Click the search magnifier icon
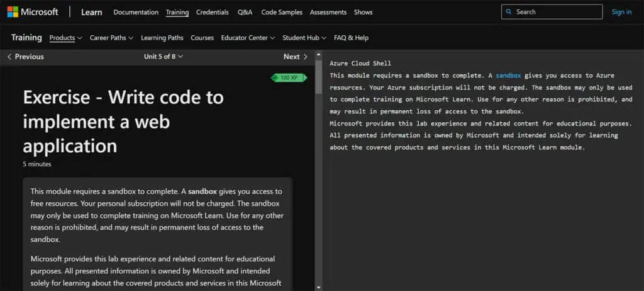Image resolution: width=644 pixels, height=291 pixels. click(x=509, y=12)
